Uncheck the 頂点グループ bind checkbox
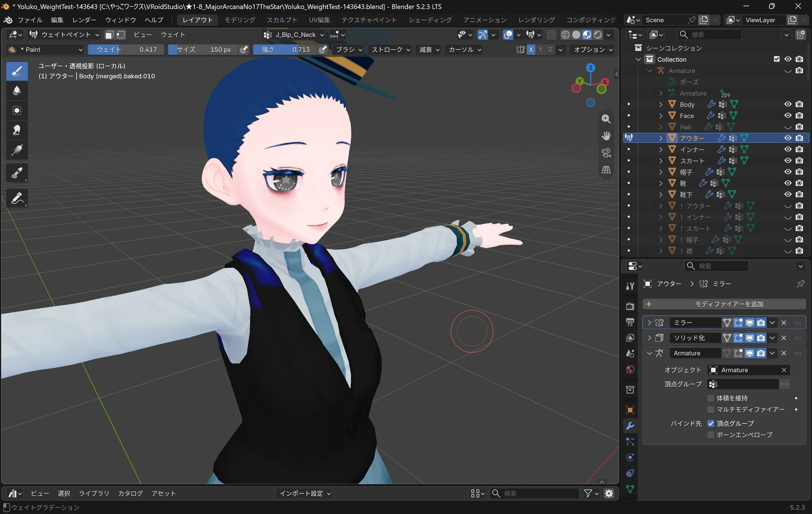 711,423
